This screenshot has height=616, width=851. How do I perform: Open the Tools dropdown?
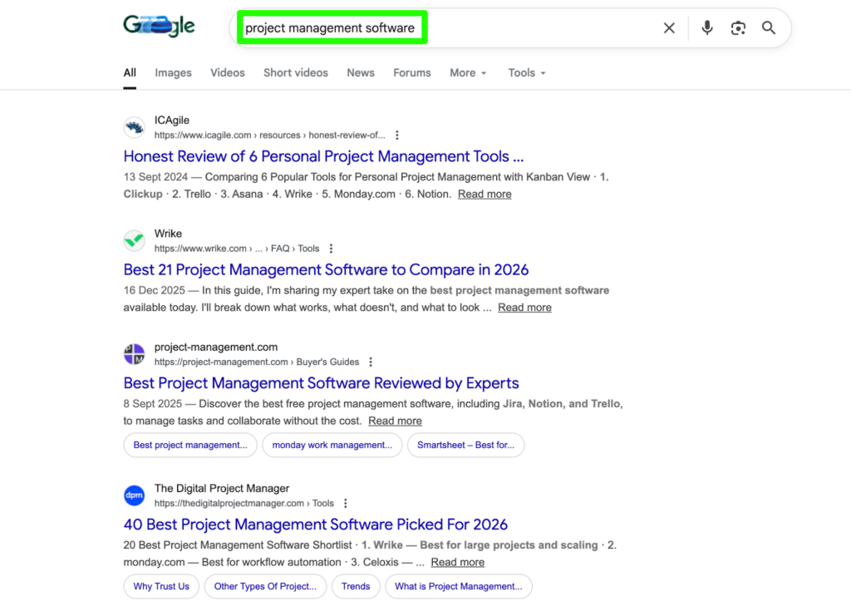pyautogui.click(x=525, y=73)
